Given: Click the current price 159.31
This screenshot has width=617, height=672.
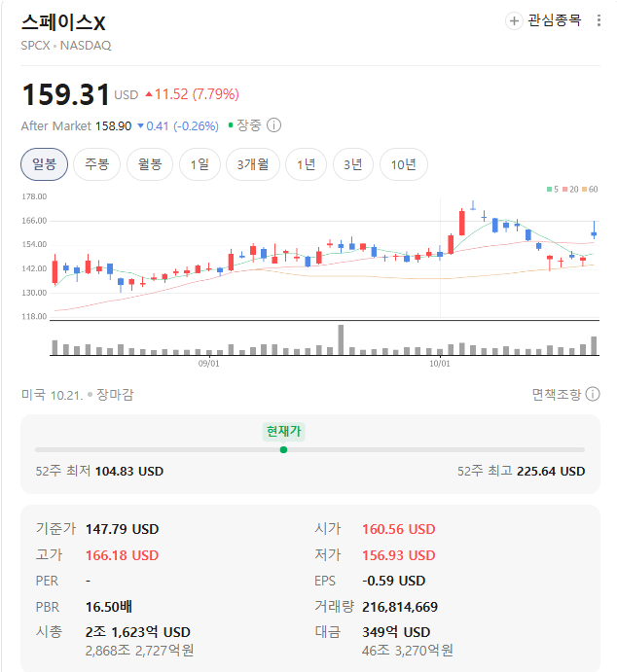Looking at the screenshot, I should click(65, 94).
